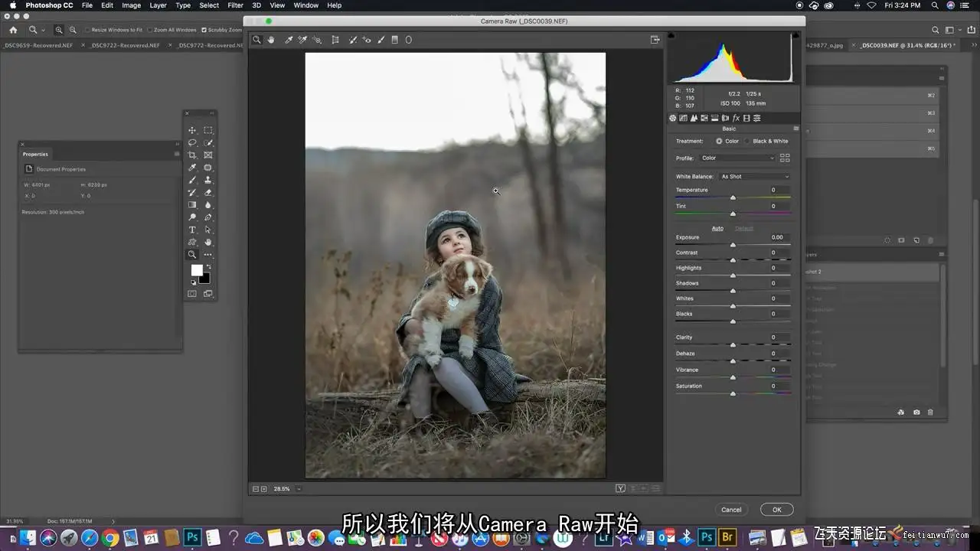
Task: Disable the Scrubby Zoom checkbox
Action: tap(204, 30)
